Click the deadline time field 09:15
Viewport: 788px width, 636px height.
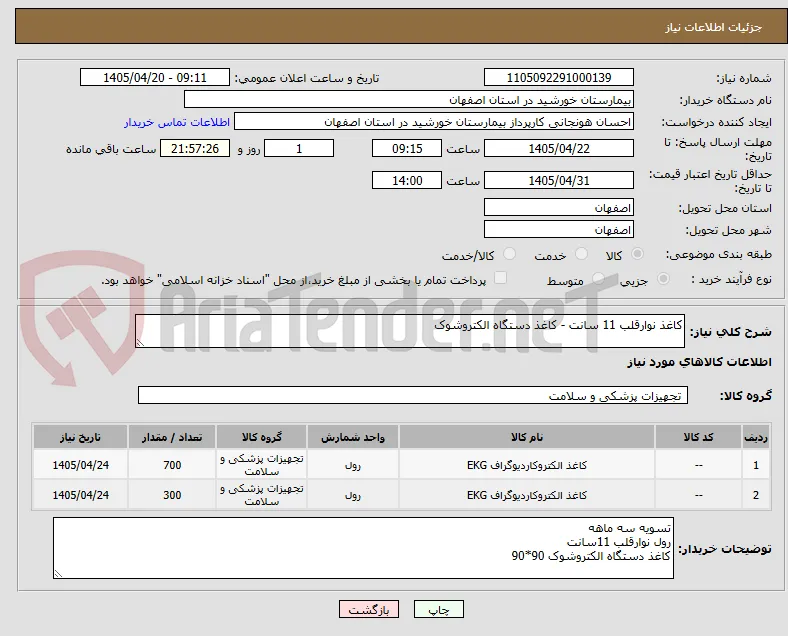407,148
